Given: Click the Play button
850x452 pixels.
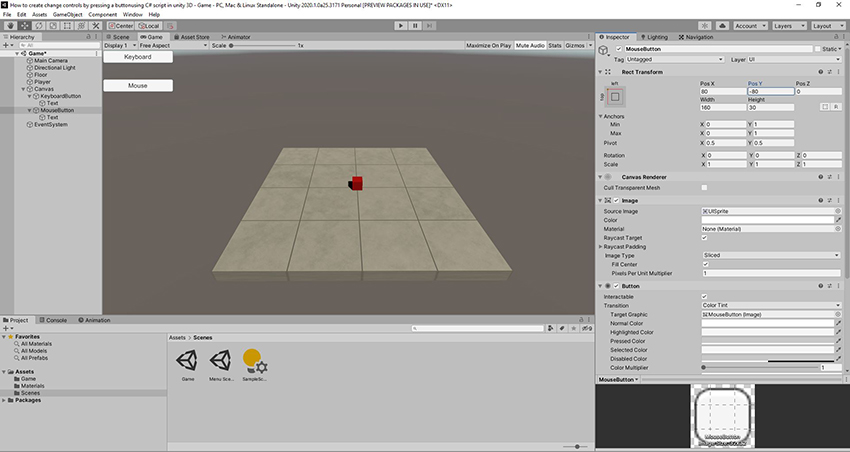Looking at the screenshot, I should pos(401,25).
